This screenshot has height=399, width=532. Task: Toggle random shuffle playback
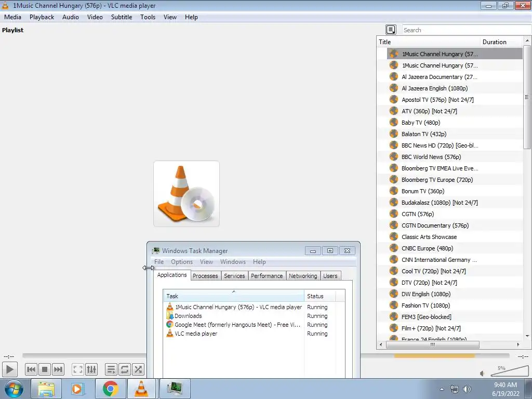click(x=138, y=369)
